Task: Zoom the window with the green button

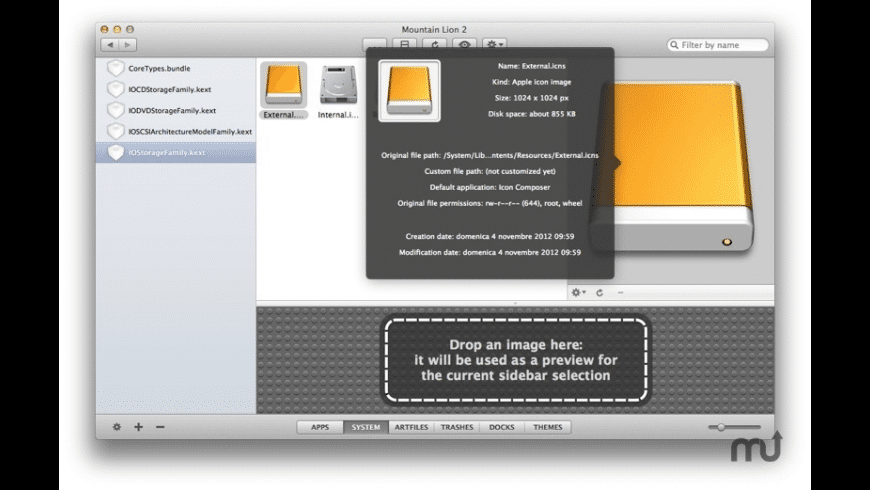Action: coord(130,29)
